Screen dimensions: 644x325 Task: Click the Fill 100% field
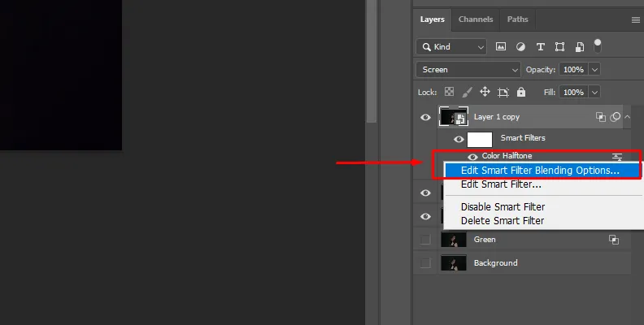tap(574, 93)
